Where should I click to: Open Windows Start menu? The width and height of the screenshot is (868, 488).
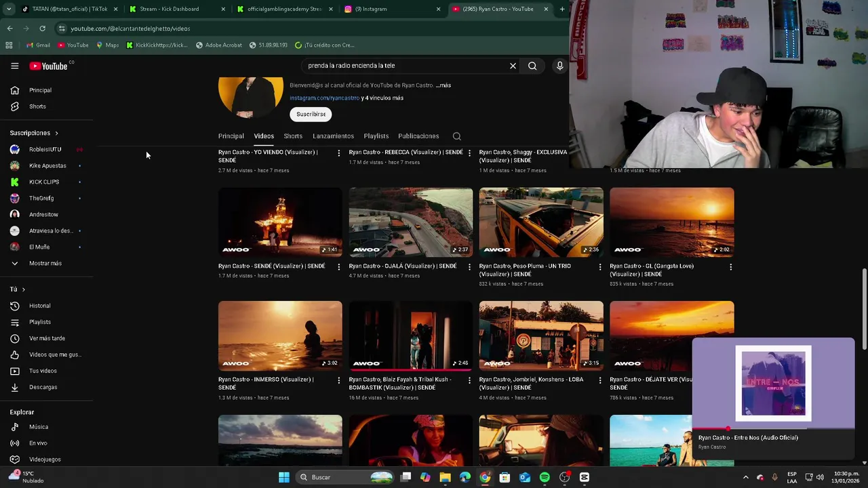[284, 477]
